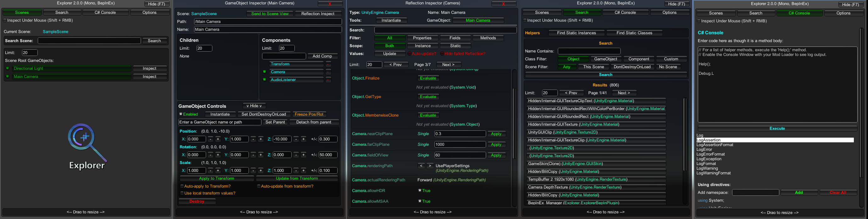Viewport: 868px width, 219px height.
Task: Open C# Console tab in the Scenes-tab Explorer window
Action: pyautogui.click(x=105, y=13)
